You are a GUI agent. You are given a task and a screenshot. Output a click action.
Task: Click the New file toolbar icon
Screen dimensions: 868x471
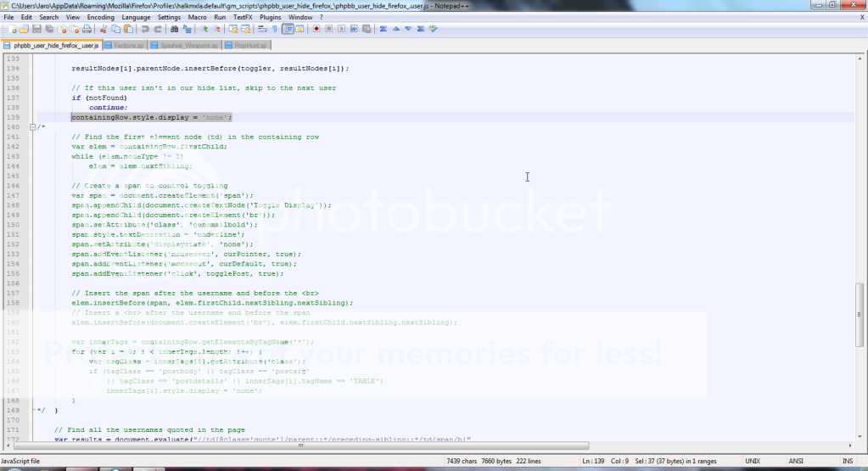[14, 29]
